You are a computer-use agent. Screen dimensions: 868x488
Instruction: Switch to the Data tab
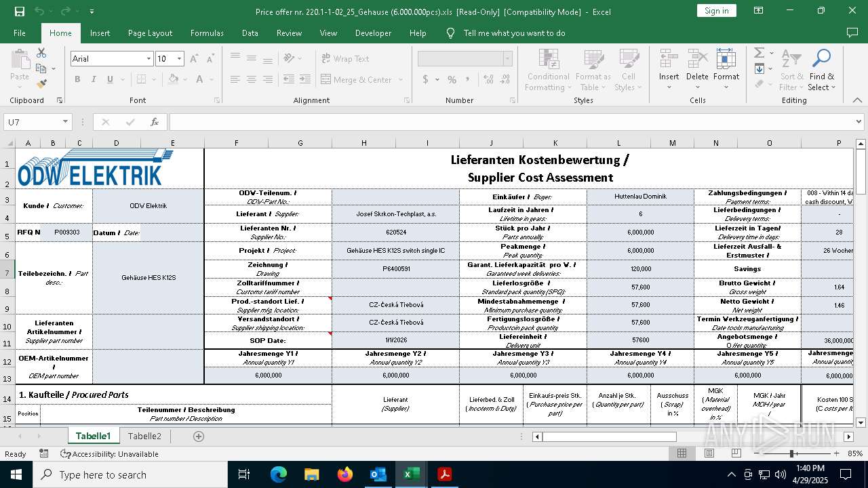click(250, 33)
